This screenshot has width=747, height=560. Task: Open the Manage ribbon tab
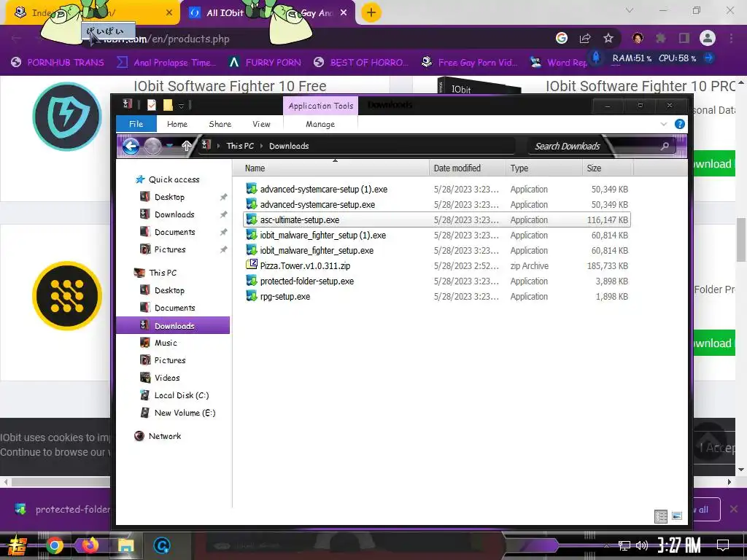tap(320, 124)
